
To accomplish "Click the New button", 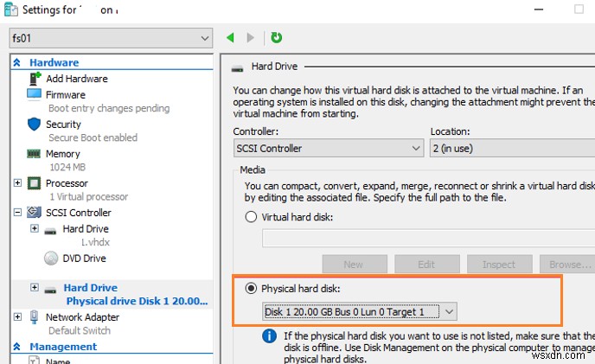I will [355, 265].
